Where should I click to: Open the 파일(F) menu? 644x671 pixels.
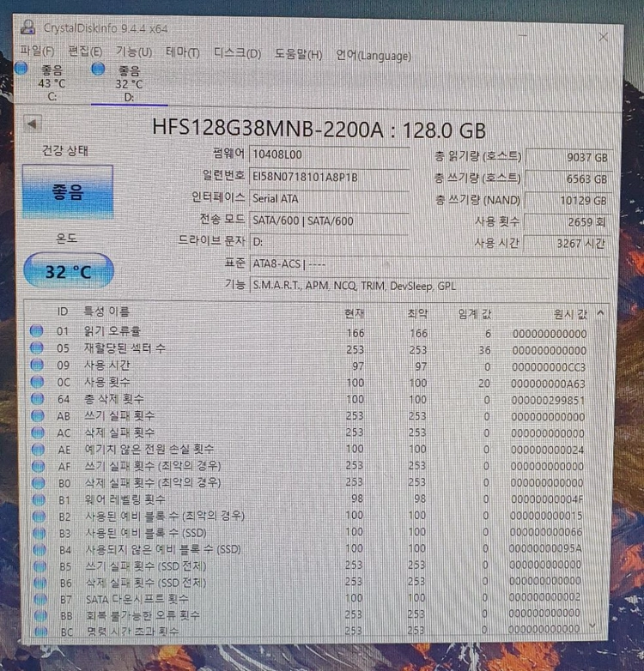point(37,51)
